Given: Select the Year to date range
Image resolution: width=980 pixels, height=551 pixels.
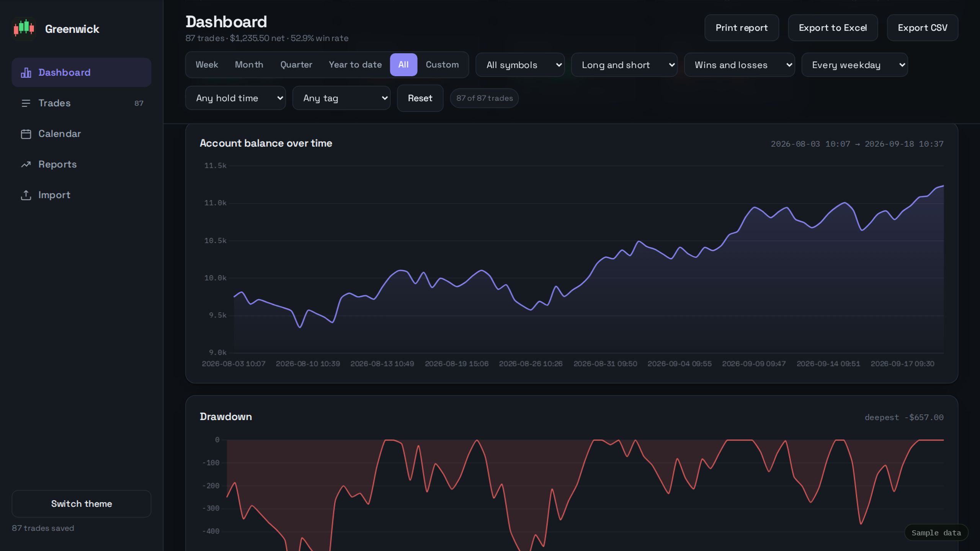Looking at the screenshot, I should 355,65.
